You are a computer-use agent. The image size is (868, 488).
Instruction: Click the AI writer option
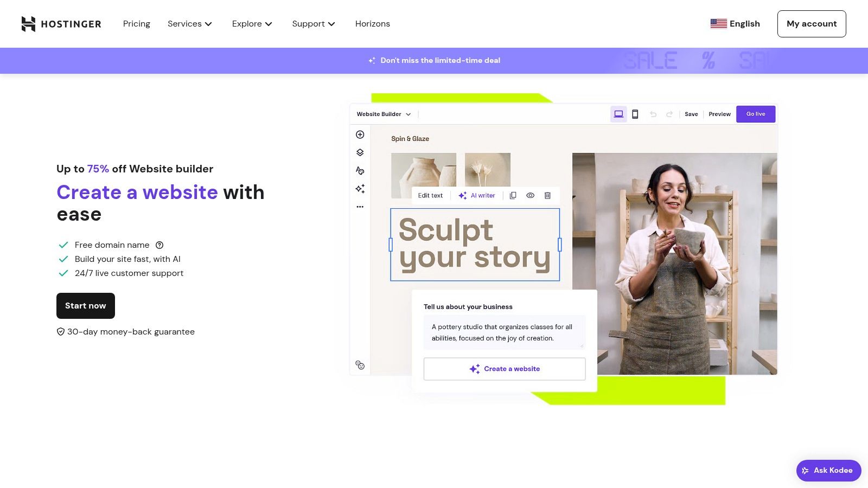477,195
